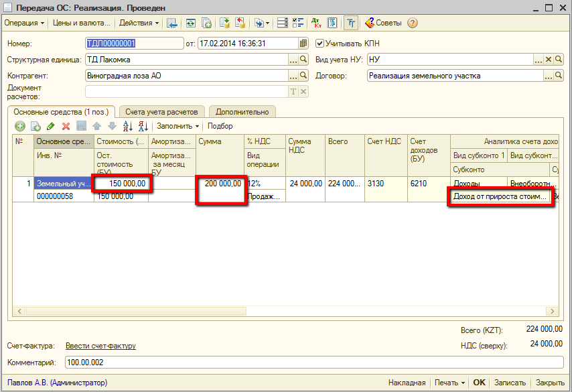Click the Ввести счет-фактуру link
572x392 pixels.
coord(100,346)
